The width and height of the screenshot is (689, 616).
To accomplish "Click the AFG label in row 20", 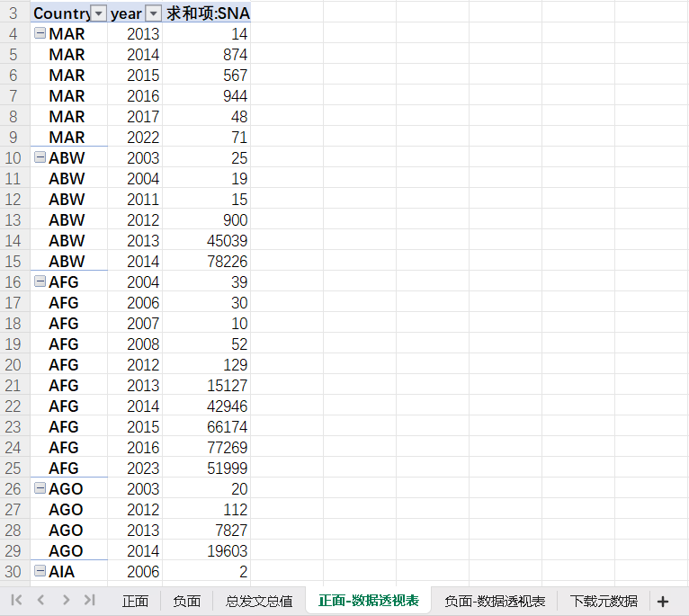I will [x=64, y=365].
